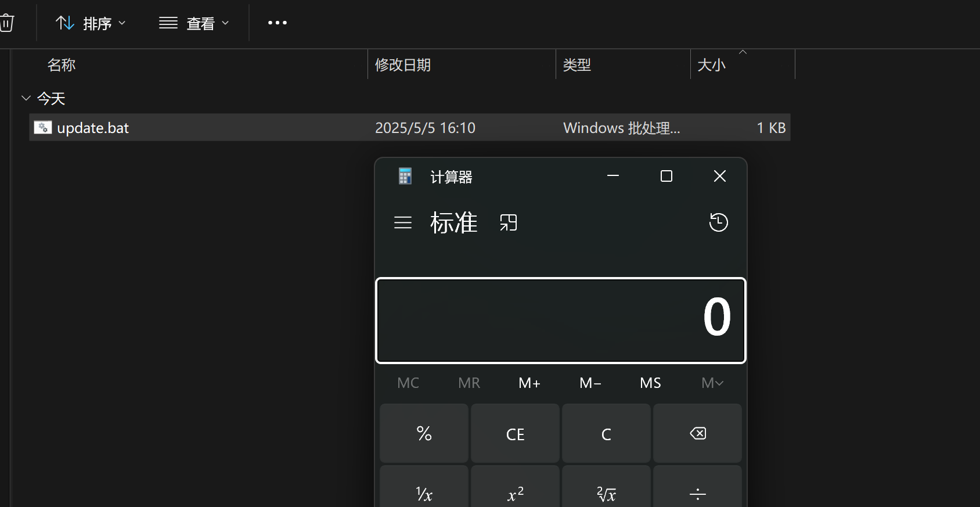Sort by the 类型 column header
The height and width of the screenshot is (507, 980).
[577, 64]
